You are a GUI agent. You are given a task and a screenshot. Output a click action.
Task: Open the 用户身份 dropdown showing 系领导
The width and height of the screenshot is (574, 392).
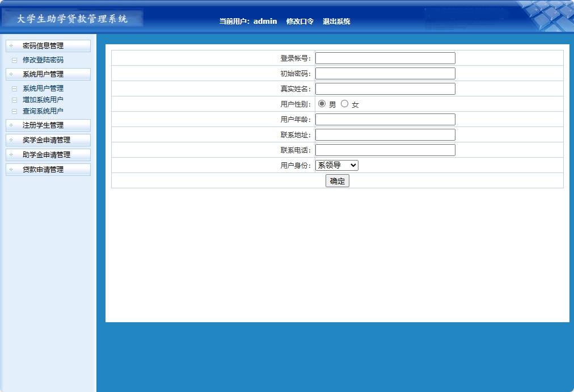coord(336,165)
